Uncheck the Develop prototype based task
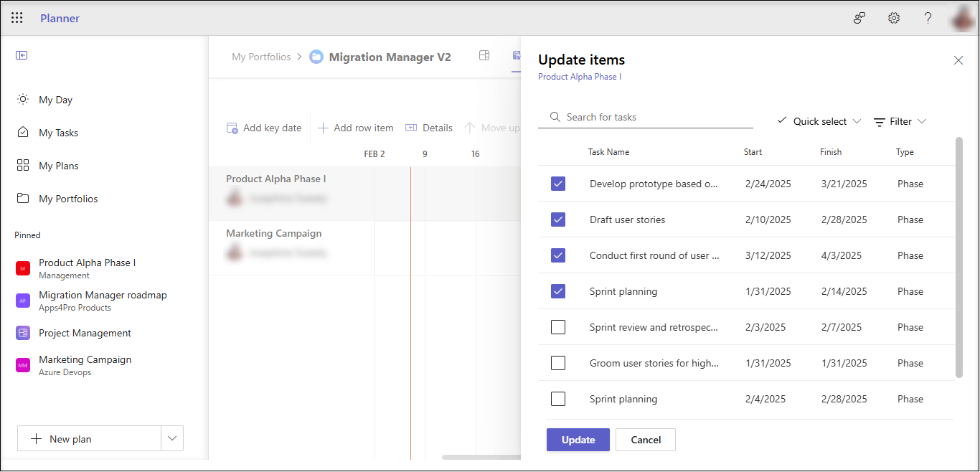 (x=558, y=184)
